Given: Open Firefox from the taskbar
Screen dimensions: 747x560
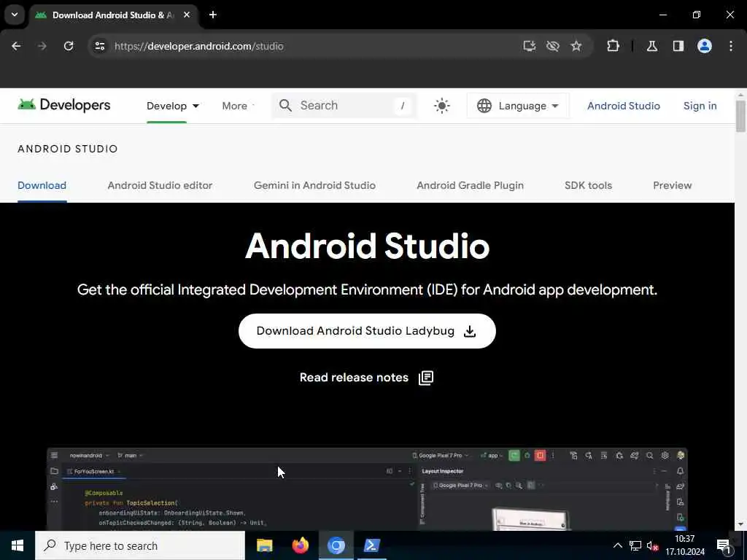Looking at the screenshot, I should click(300, 545).
